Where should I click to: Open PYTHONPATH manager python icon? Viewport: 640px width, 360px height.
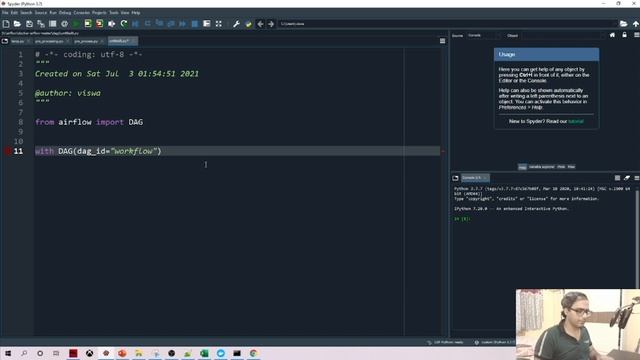click(248, 24)
